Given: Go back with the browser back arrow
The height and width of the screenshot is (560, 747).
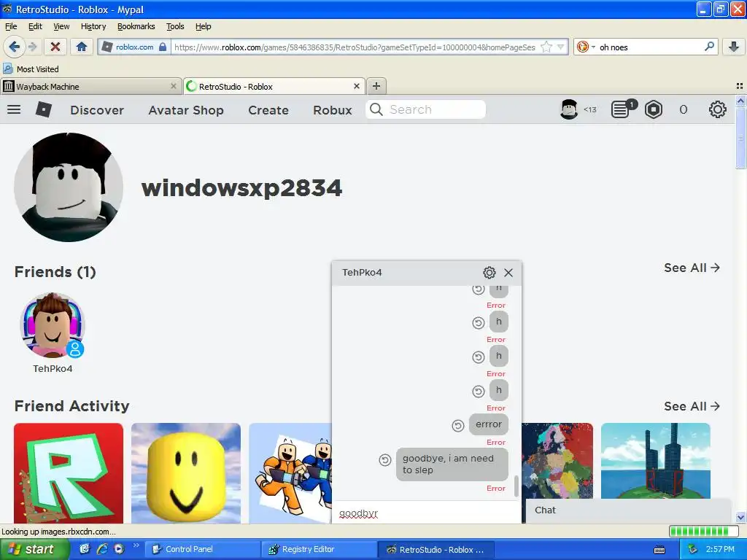Looking at the screenshot, I should (14, 47).
